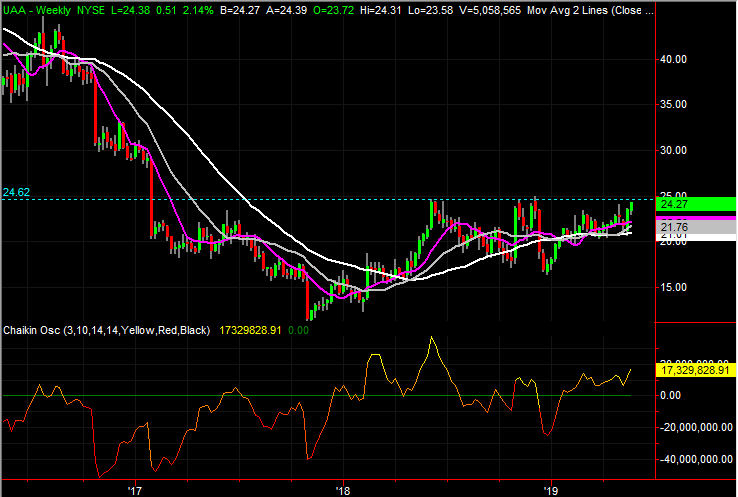The height and width of the screenshot is (497, 738).
Task: Click the '19 year marker on time axis
Action: pyautogui.click(x=549, y=489)
